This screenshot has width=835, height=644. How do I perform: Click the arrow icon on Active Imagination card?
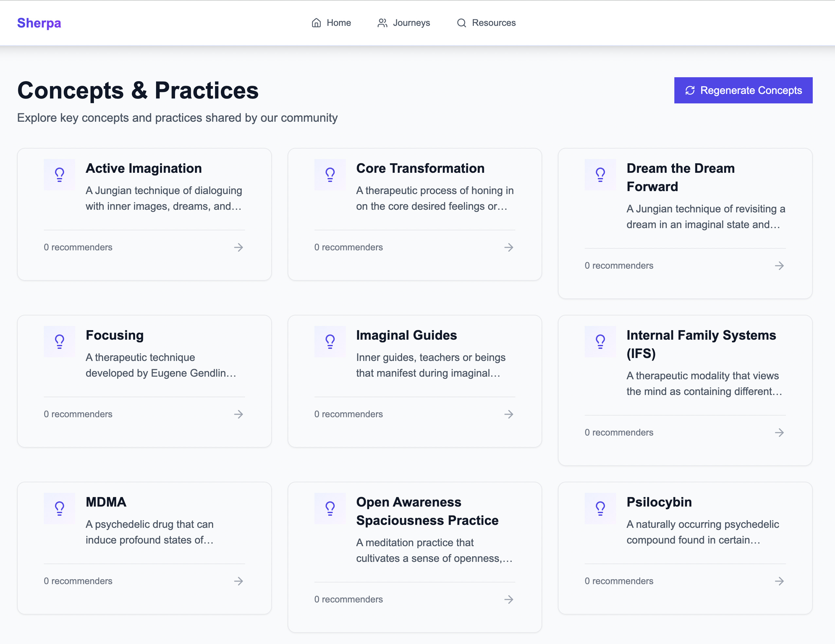(x=239, y=247)
